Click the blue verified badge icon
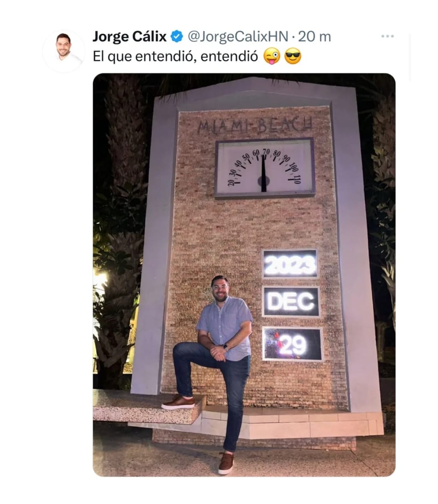The width and height of the screenshot is (438, 504). 176,36
